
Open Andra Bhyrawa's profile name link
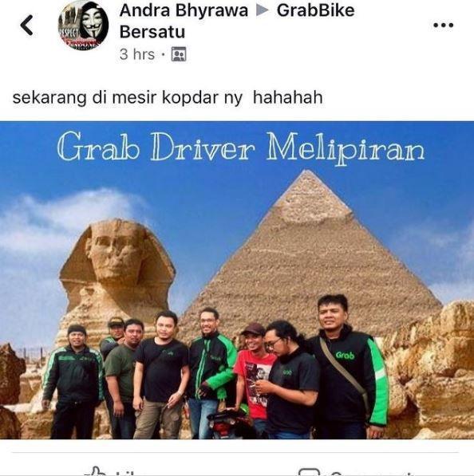click(x=184, y=10)
